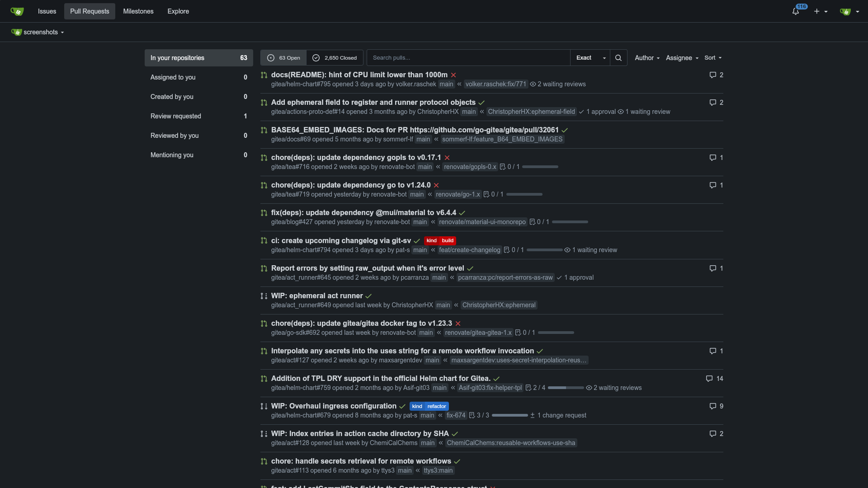Screen dimensions: 868x488
Task: Click Review requested filter link
Action: tap(176, 116)
